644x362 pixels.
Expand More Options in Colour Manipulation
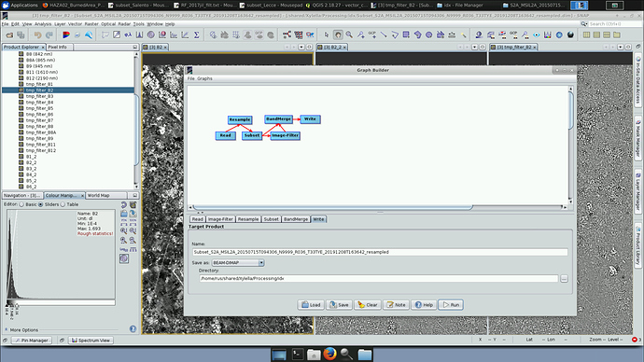pos(24,330)
